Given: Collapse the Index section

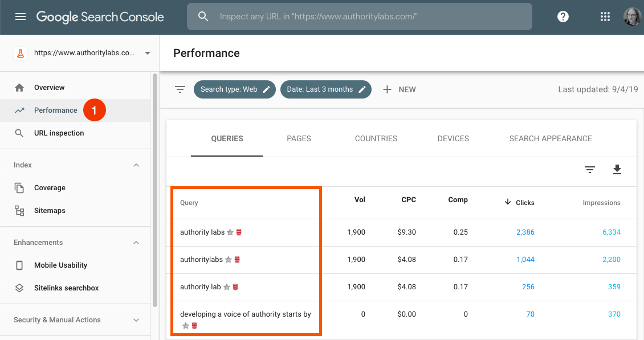Looking at the screenshot, I should 136,165.
